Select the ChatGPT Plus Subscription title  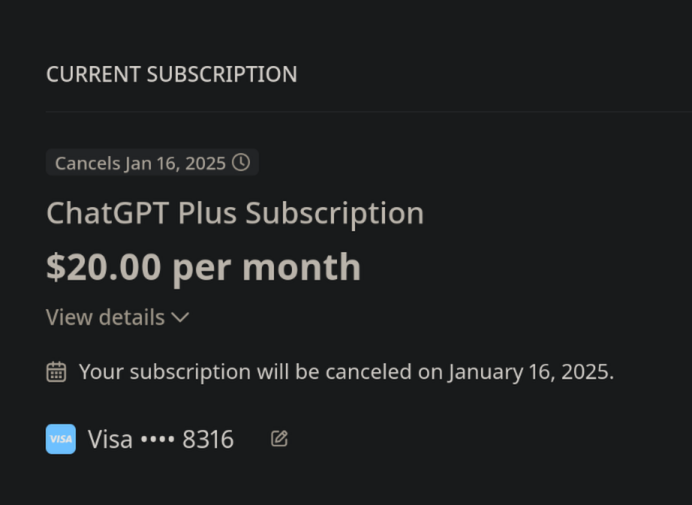235,213
